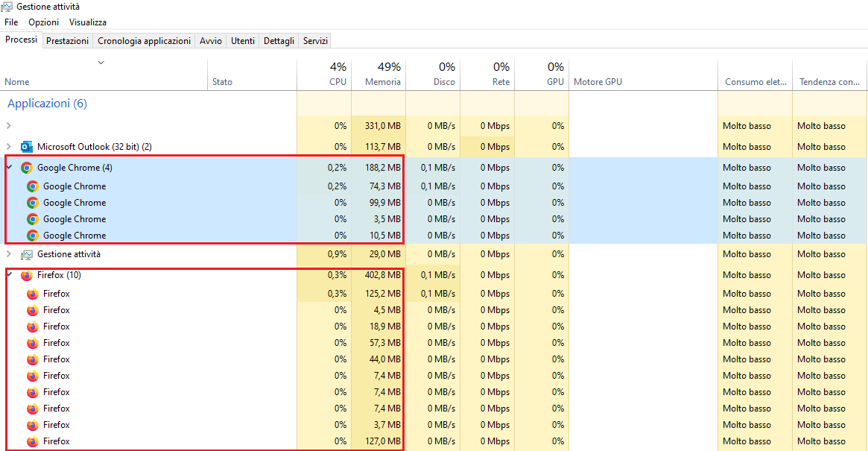Switch to the Prestazioni tab
Viewport: 868px width, 451px height.
pos(68,41)
